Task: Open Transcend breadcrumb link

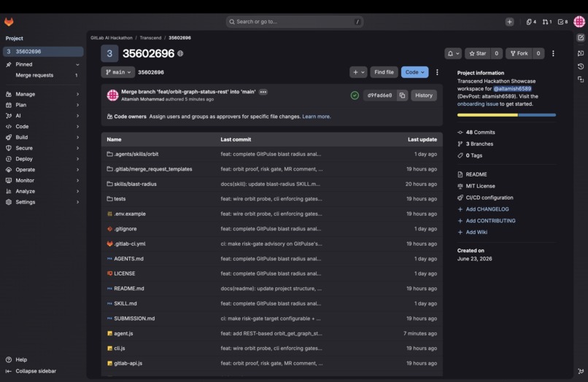Action: [x=150, y=38]
